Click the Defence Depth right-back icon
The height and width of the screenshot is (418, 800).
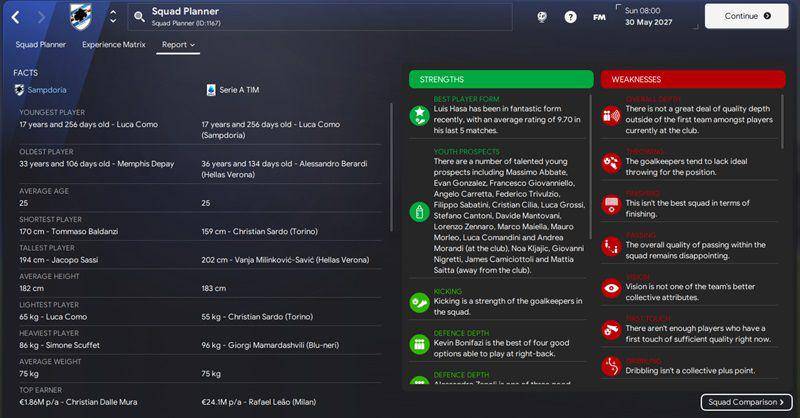pos(419,344)
